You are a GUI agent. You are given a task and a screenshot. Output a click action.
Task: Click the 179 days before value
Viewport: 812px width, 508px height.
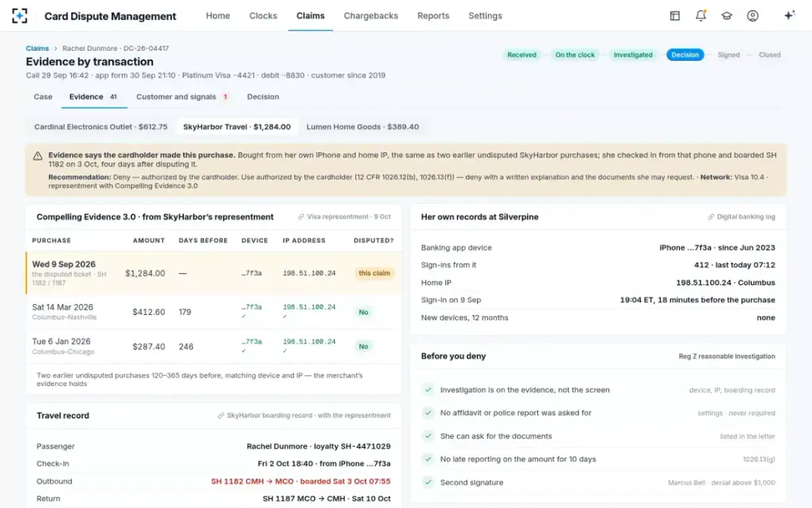(185, 312)
